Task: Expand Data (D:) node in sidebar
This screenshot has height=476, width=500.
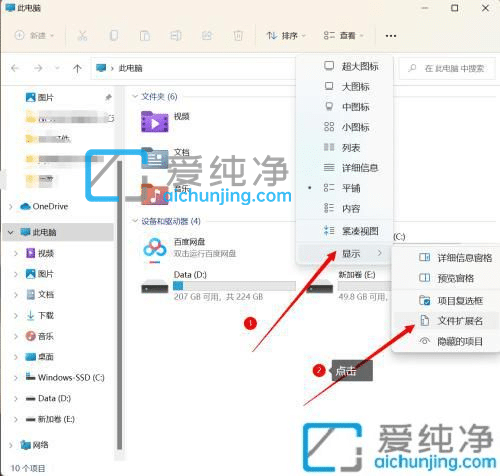Action: pos(16,398)
